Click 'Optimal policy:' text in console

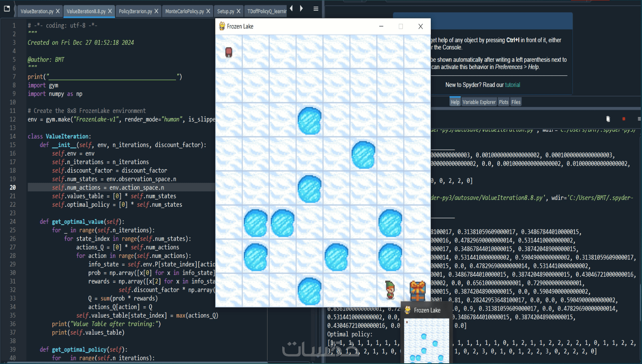(350, 334)
